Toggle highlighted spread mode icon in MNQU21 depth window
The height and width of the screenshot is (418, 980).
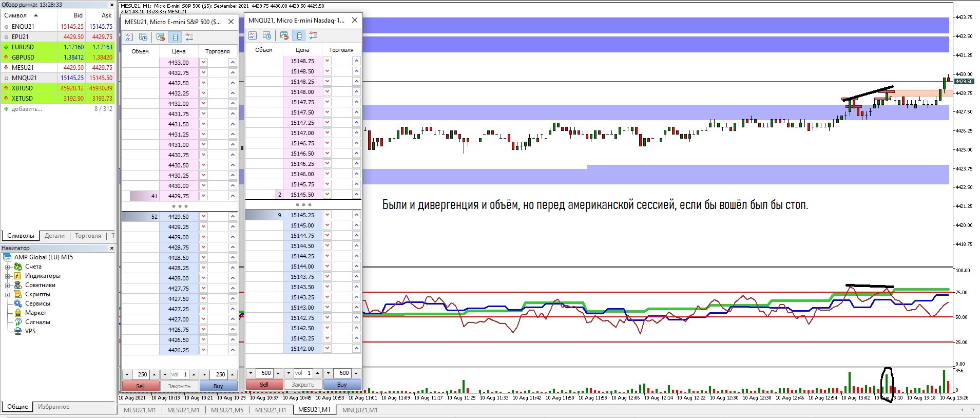[299, 35]
